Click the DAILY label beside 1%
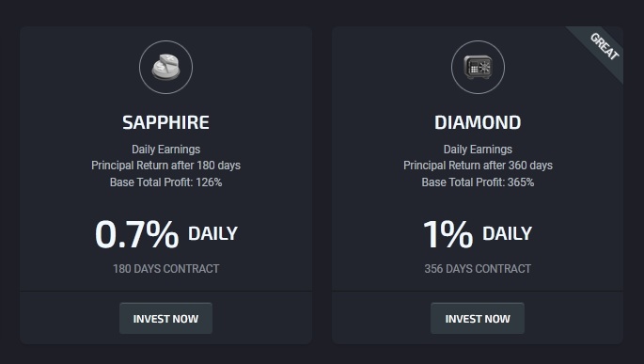644x364 pixels. click(508, 234)
